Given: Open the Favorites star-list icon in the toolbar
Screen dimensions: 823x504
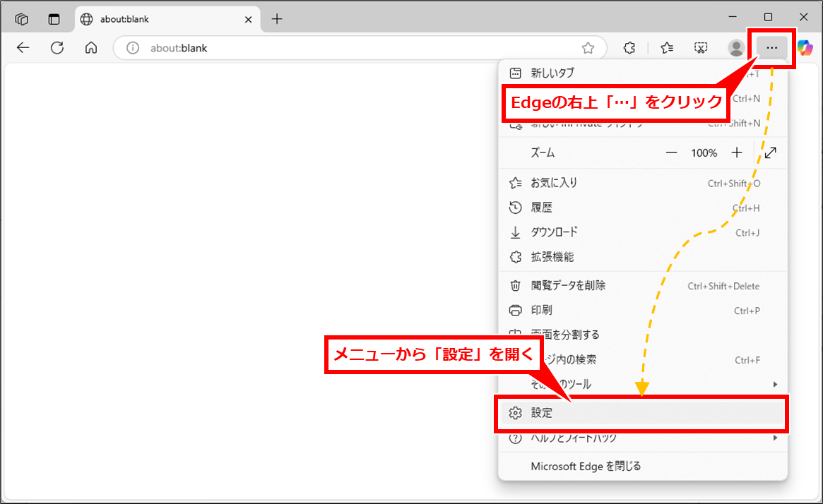Looking at the screenshot, I should click(667, 48).
